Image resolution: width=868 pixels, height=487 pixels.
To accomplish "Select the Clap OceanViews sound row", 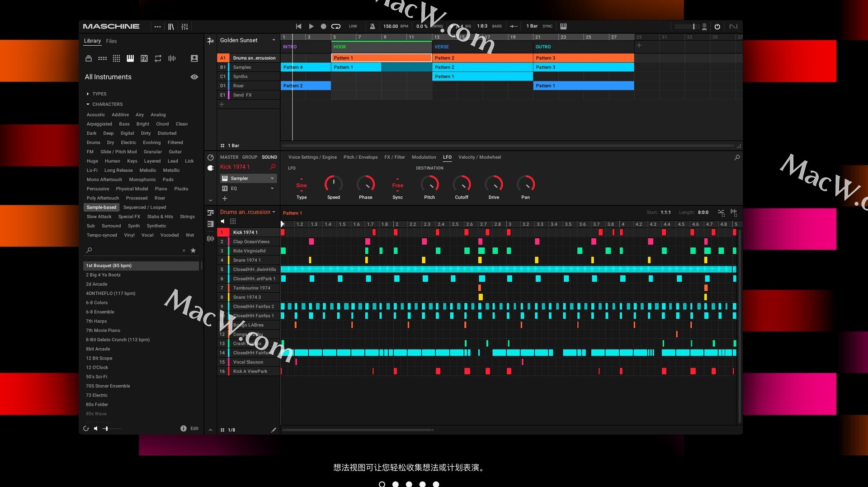I will coord(248,242).
